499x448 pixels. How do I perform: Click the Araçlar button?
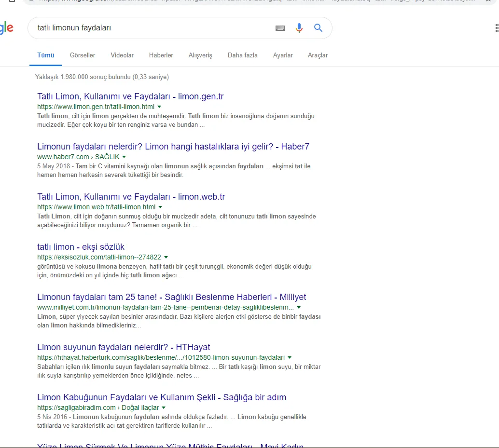[x=318, y=55]
